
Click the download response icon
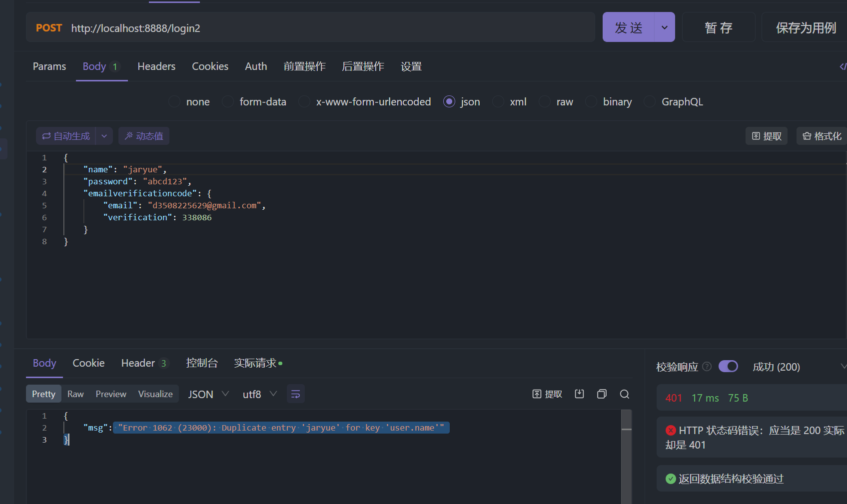(579, 394)
